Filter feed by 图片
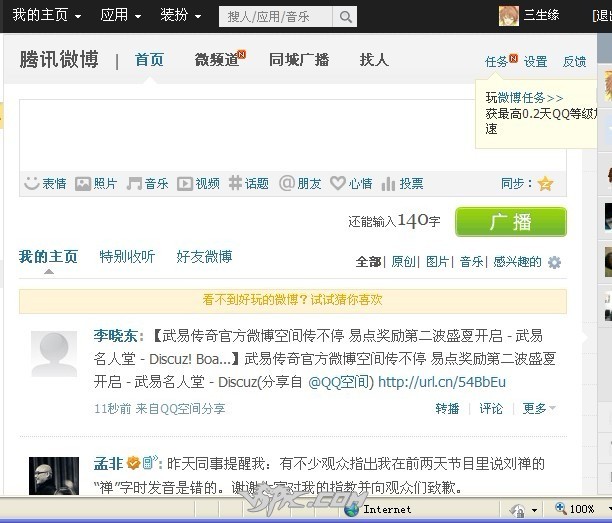The height and width of the screenshot is (523, 612). 437,262
